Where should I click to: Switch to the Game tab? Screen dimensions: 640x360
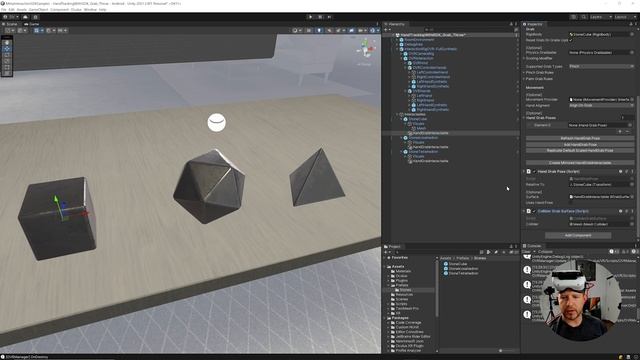[x=31, y=24]
